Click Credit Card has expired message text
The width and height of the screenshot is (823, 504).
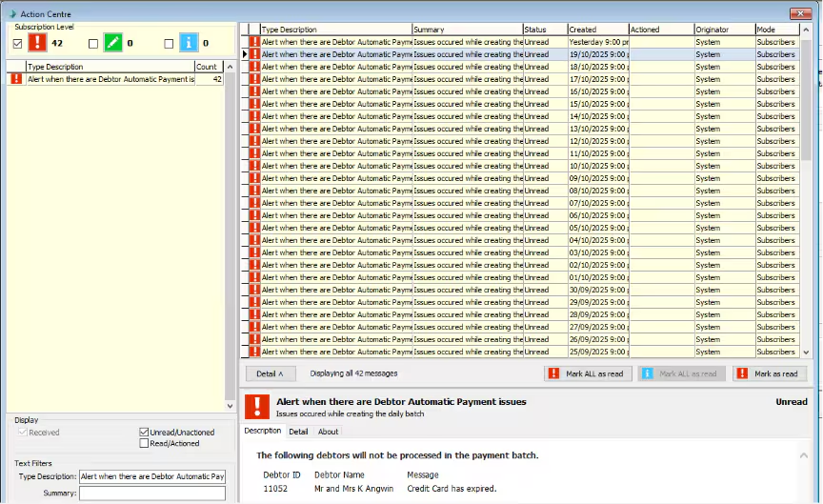pyautogui.click(x=452, y=488)
